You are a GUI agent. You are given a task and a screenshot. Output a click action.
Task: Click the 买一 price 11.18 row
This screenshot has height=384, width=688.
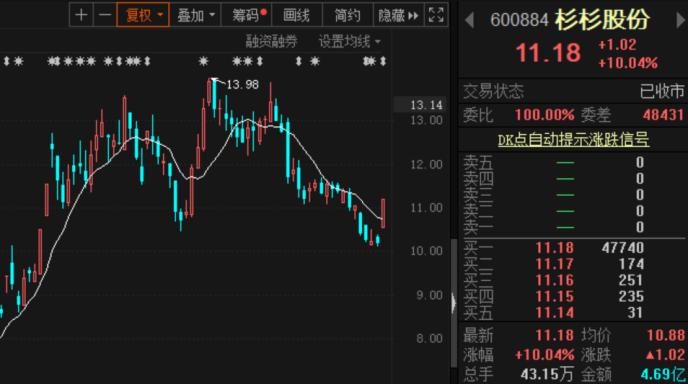(573, 248)
